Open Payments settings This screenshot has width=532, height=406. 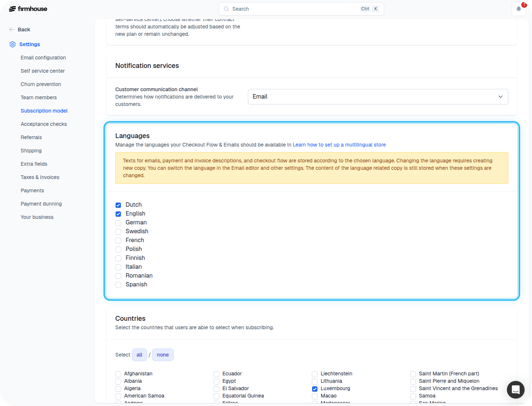click(33, 190)
